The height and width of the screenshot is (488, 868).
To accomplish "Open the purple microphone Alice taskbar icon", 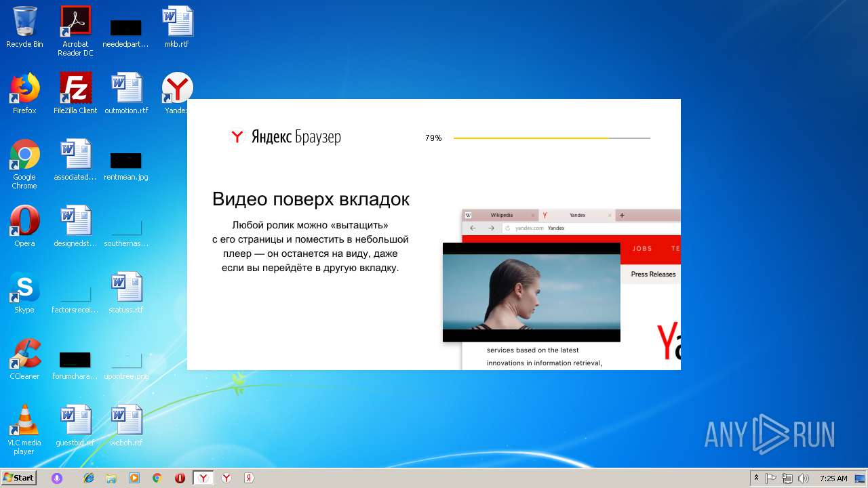I will pyautogui.click(x=57, y=478).
